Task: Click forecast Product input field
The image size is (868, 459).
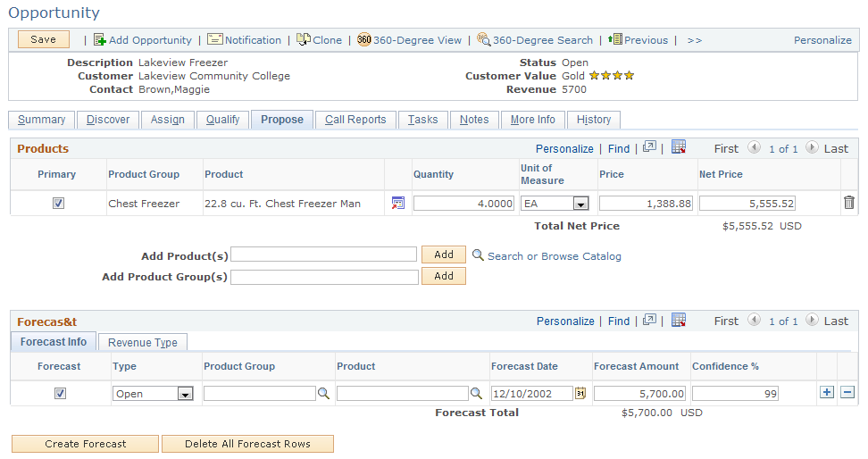Action: (403, 394)
